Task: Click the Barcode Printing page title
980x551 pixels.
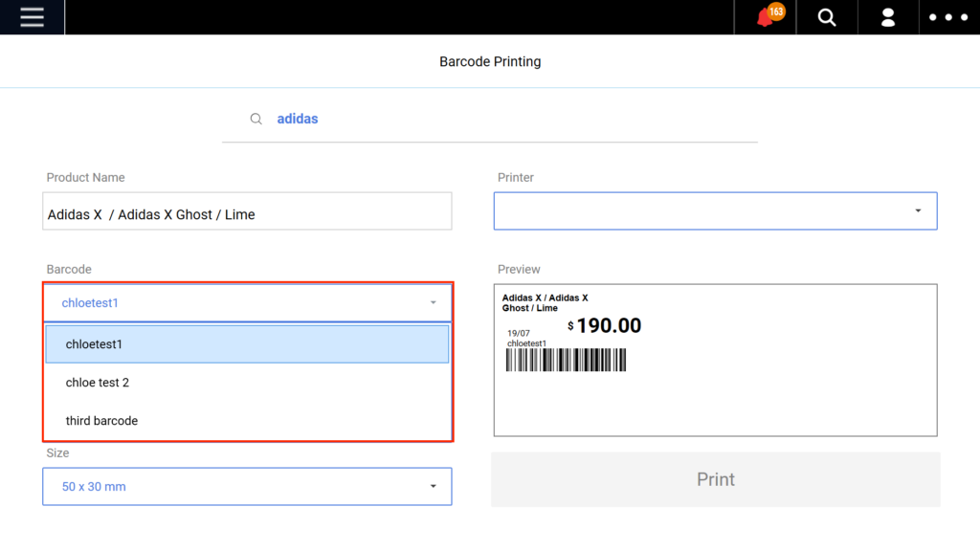Action: click(490, 61)
